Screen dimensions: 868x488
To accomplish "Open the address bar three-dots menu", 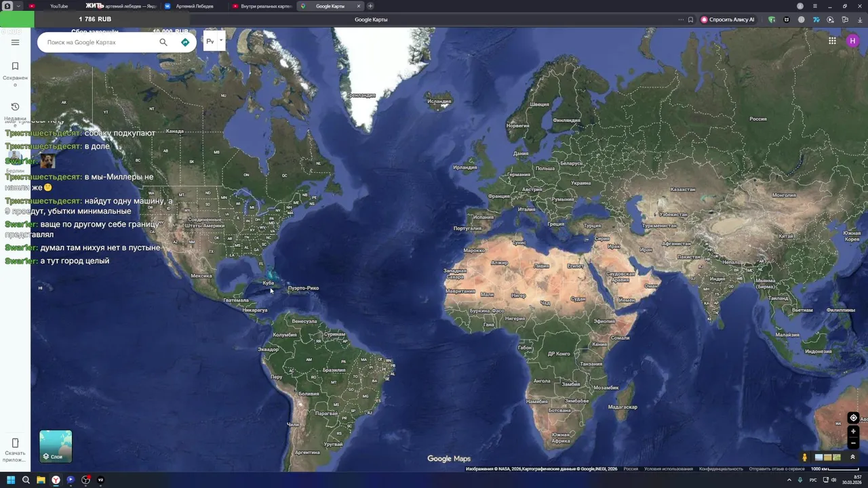I will click(680, 20).
